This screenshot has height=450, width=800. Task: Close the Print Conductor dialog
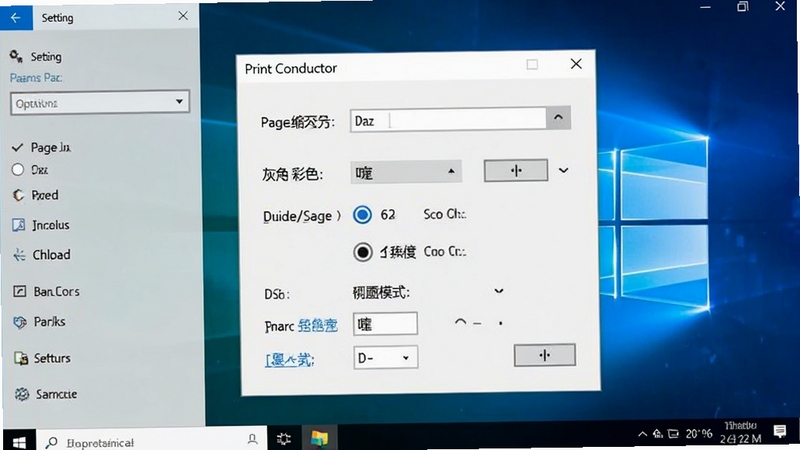[x=576, y=64]
